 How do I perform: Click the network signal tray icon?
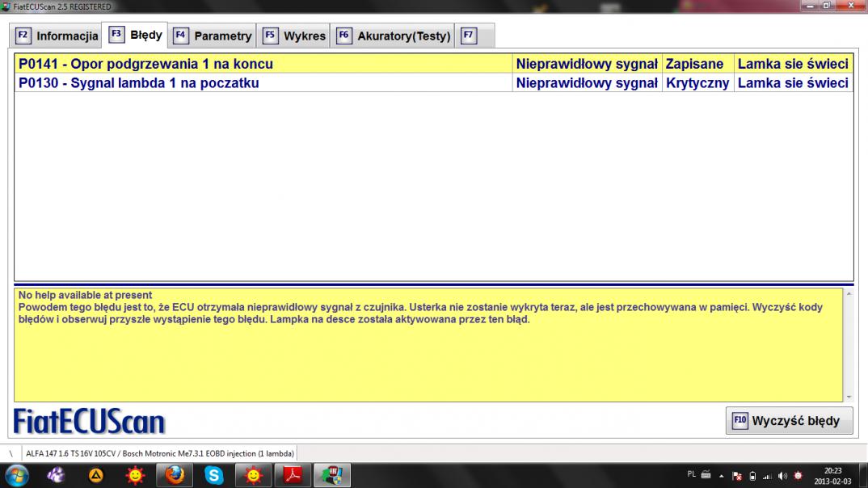coord(767,476)
